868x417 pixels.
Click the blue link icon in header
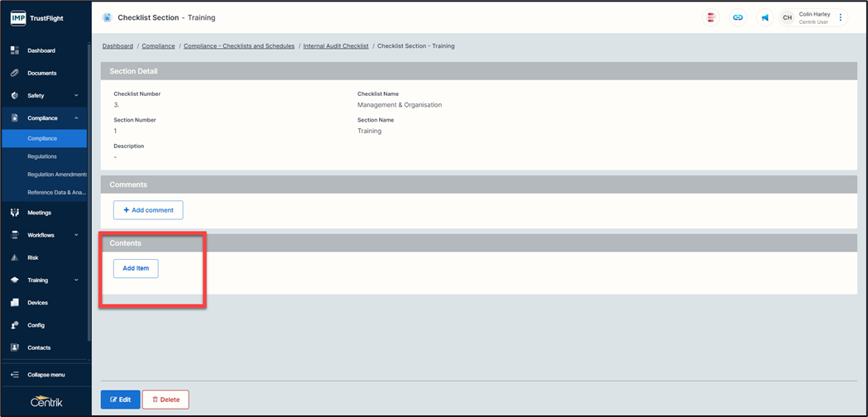[737, 17]
